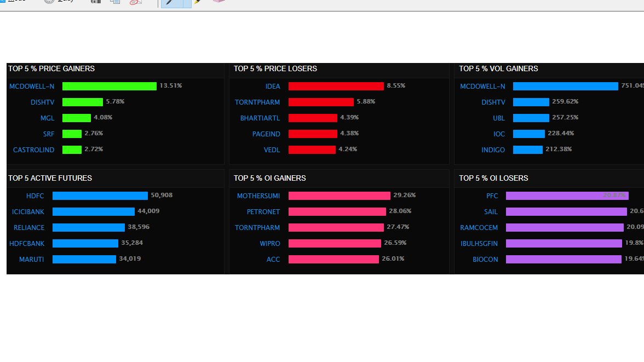Select VEDL in price losers
Image resolution: width=644 pixels, height=362 pixels.
272,150
